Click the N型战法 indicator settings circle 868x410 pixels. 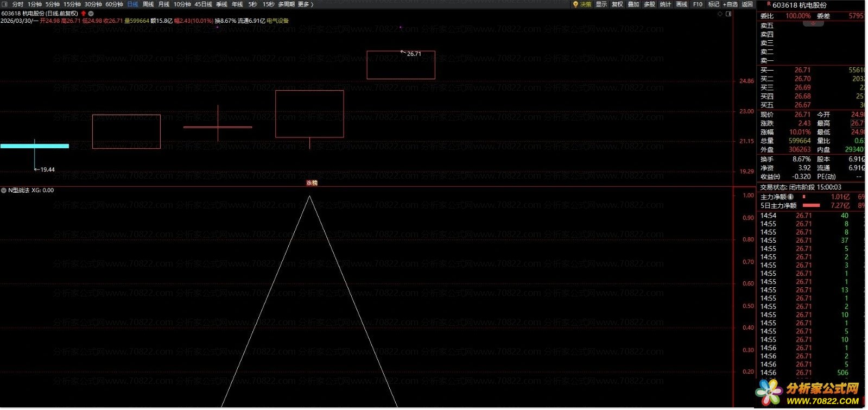pyautogui.click(x=4, y=191)
